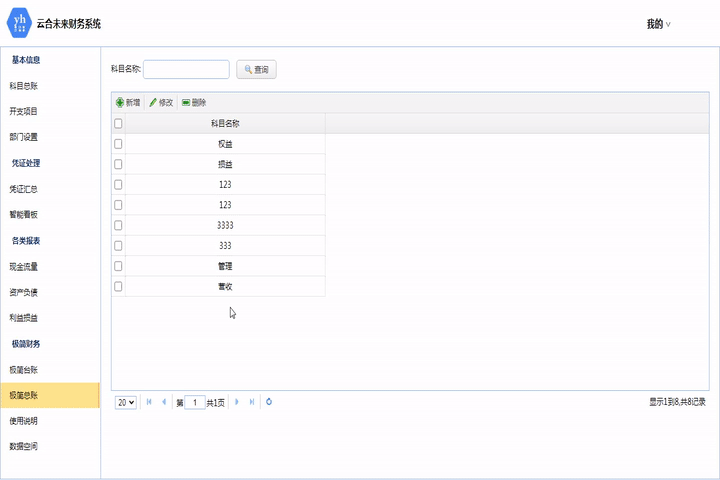Viewport: 720px width, 480px height.
Task: Jump to last page arrow
Action: tap(252, 402)
